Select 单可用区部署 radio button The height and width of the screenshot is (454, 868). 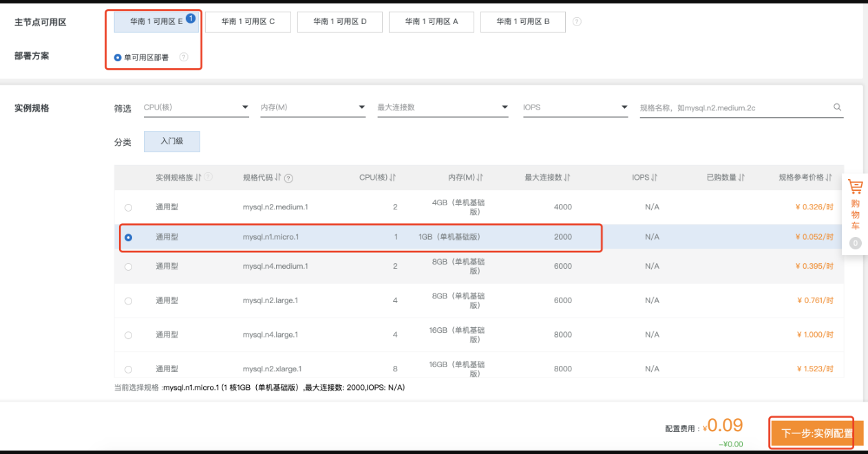click(118, 58)
